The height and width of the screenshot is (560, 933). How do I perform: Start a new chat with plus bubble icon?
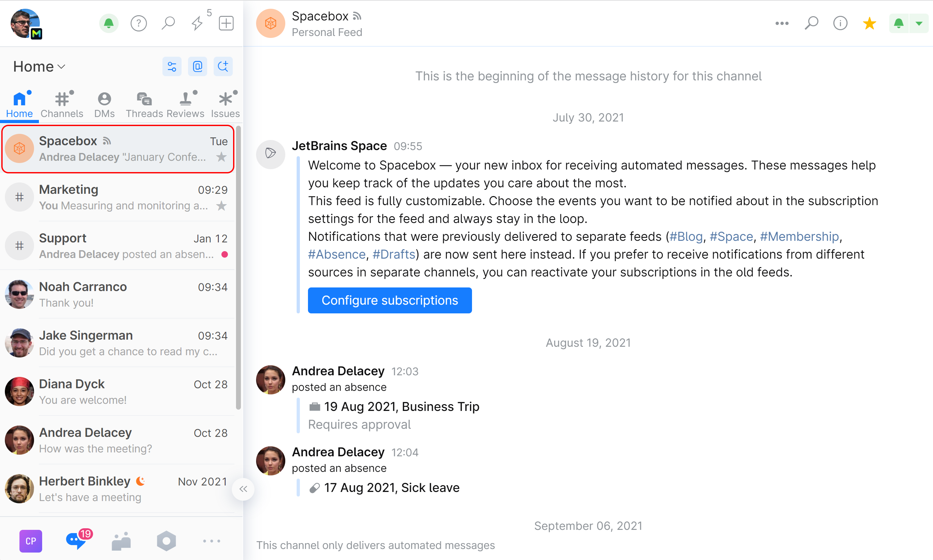click(x=223, y=67)
